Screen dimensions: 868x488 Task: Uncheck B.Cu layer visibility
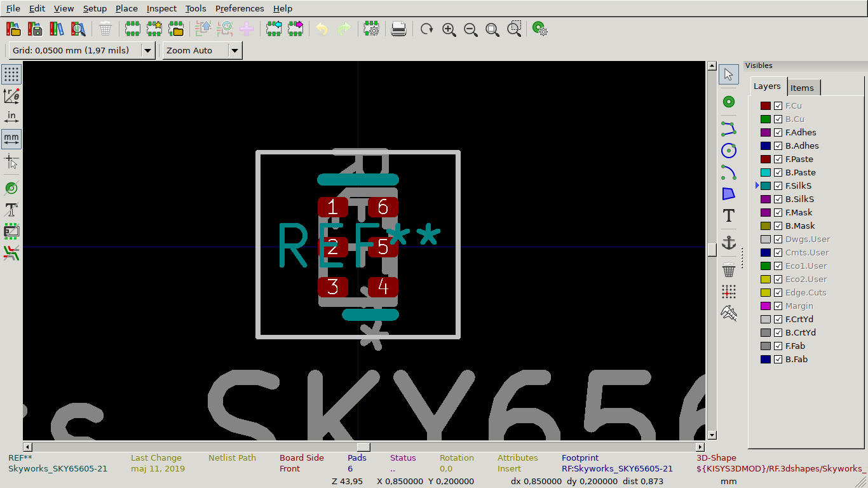pos(778,119)
